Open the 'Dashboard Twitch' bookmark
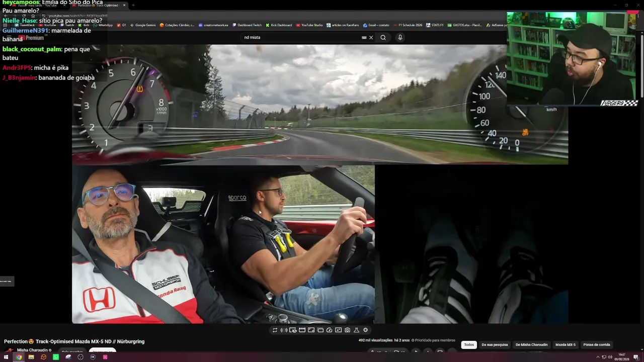 pyautogui.click(x=247, y=25)
